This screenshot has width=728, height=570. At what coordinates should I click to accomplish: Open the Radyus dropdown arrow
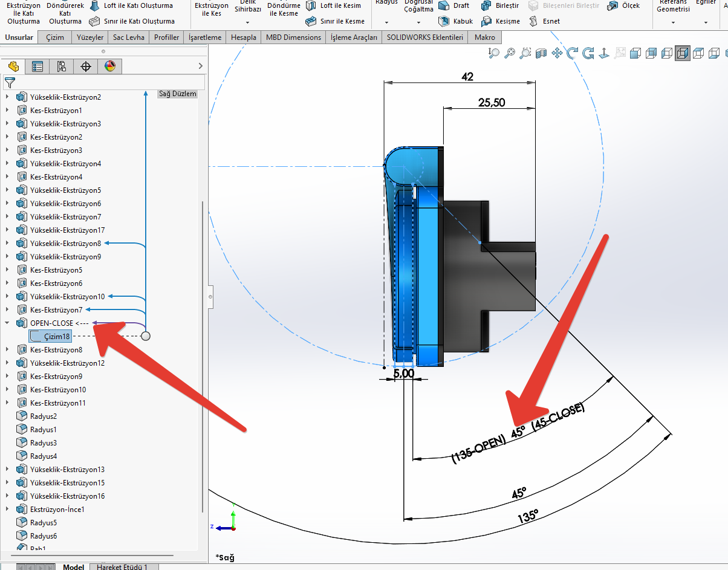[386, 22]
